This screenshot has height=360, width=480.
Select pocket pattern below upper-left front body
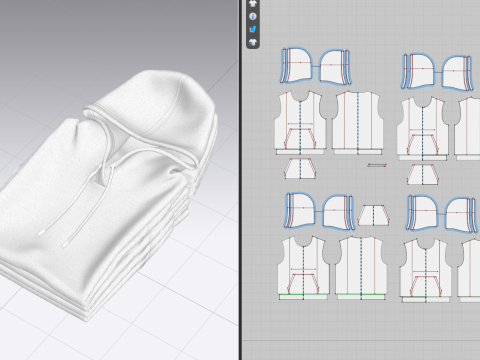tap(300, 169)
